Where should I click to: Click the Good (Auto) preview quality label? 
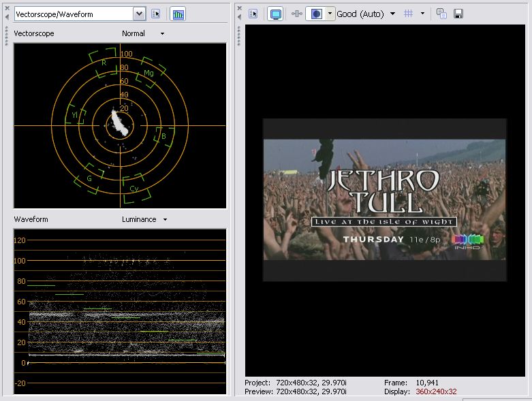[360, 14]
